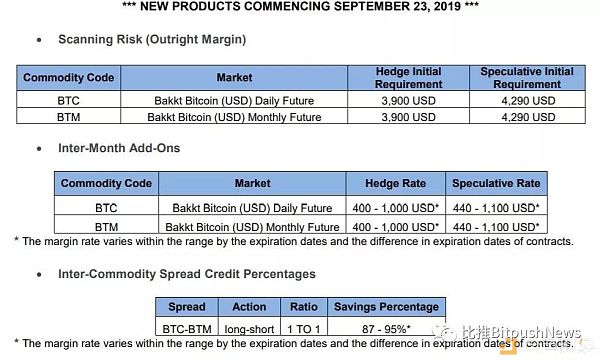Select the 4,290 USD value in the BTC row

528,101
